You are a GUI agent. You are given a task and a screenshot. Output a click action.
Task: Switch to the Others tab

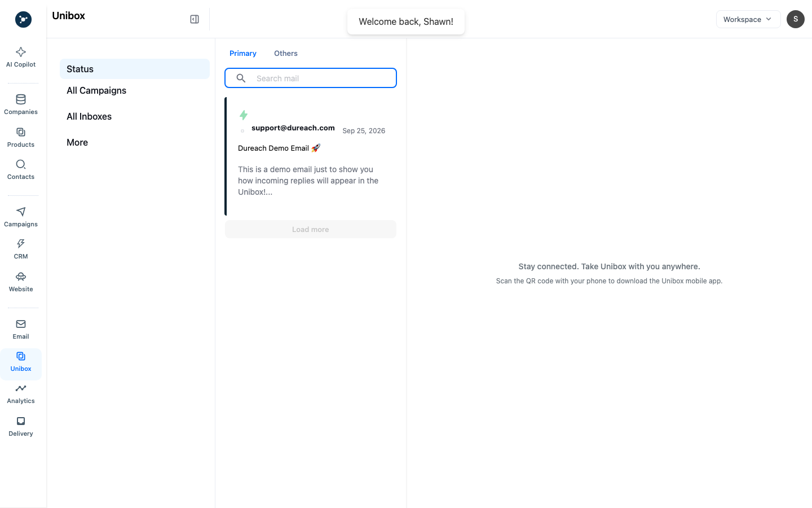[286, 53]
